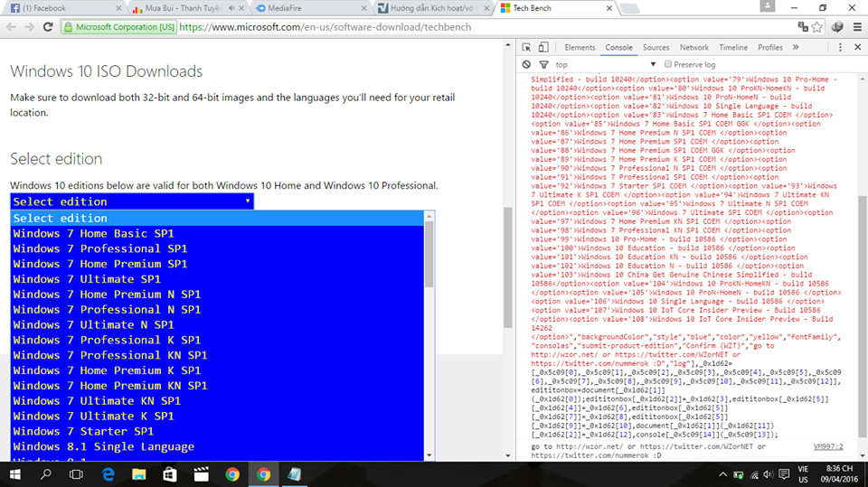The height and width of the screenshot is (487, 868).
Task: Choose Windows 7 Home Basic SP1
Action: click(217, 233)
